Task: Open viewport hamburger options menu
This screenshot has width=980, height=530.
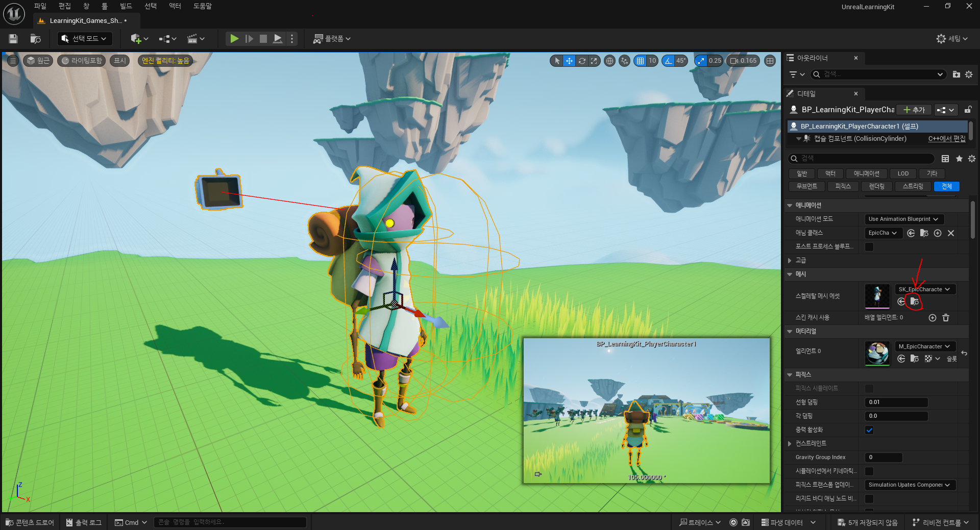Action: (13, 61)
